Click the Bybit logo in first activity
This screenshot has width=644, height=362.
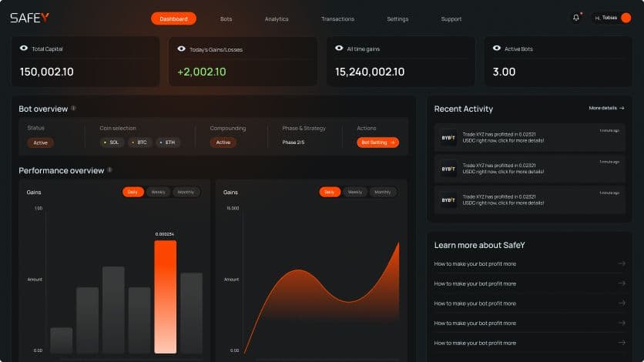tap(448, 138)
